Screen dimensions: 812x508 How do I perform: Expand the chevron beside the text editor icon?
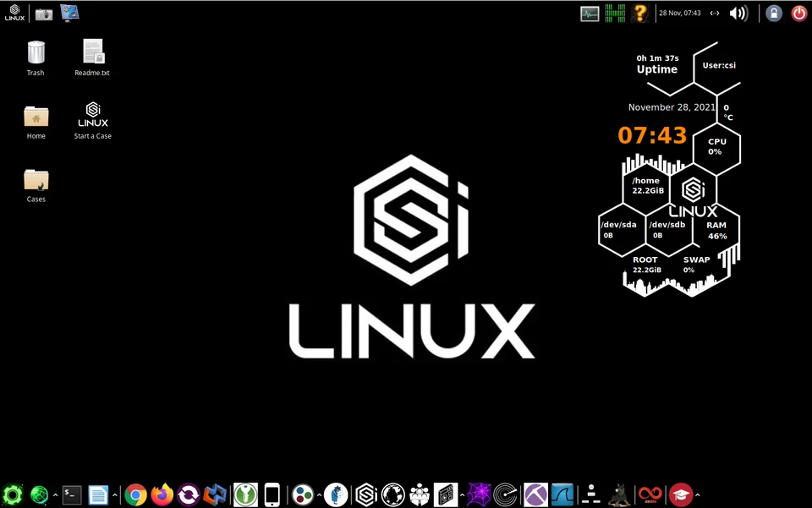pyautogui.click(x=113, y=494)
